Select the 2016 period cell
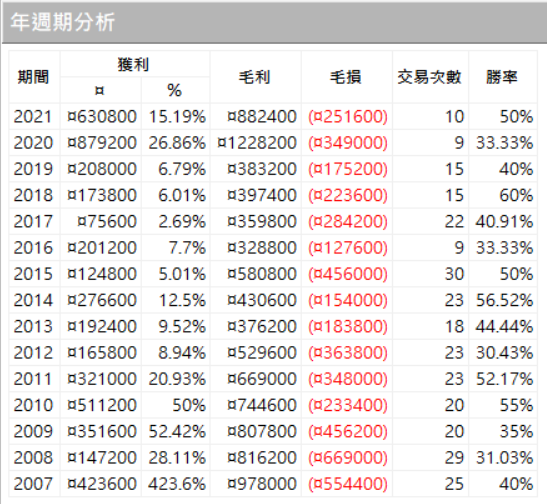 33,248
